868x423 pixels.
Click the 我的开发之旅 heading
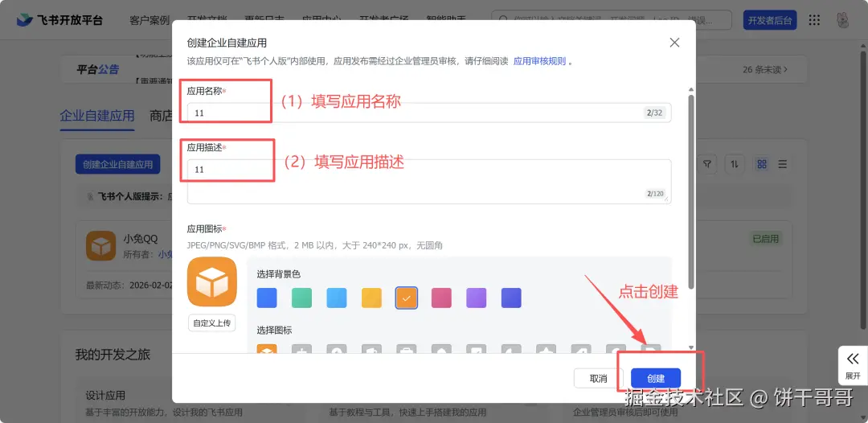point(113,355)
